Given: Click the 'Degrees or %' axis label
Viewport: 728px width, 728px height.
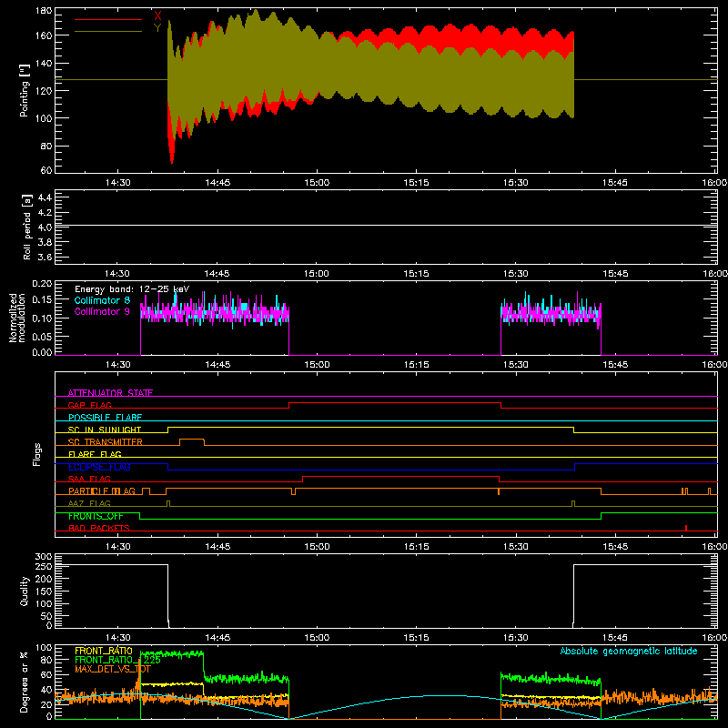Looking at the screenshot, I should click(25, 682).
